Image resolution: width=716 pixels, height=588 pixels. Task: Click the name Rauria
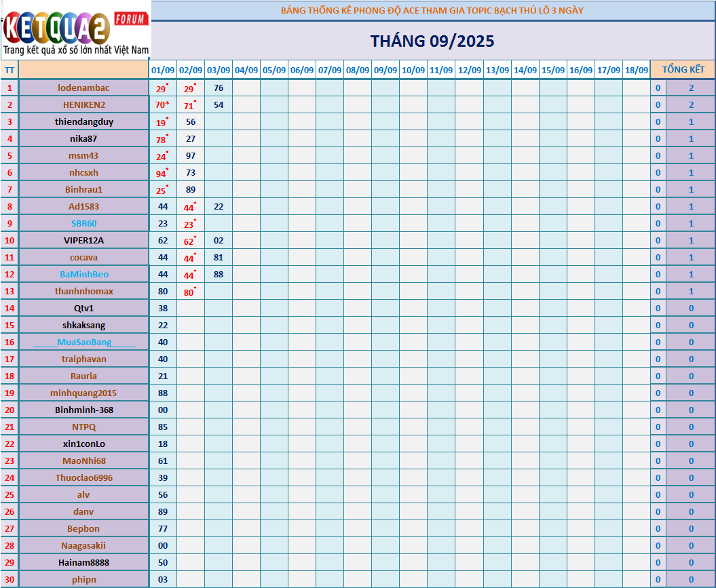(x=83, y=376)
